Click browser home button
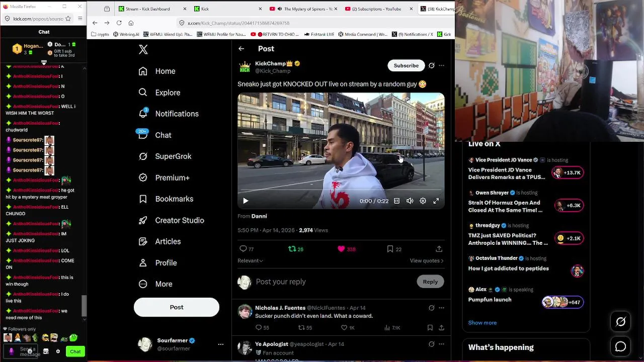Screen dimensions: 644x362 (x=131, y=23)
